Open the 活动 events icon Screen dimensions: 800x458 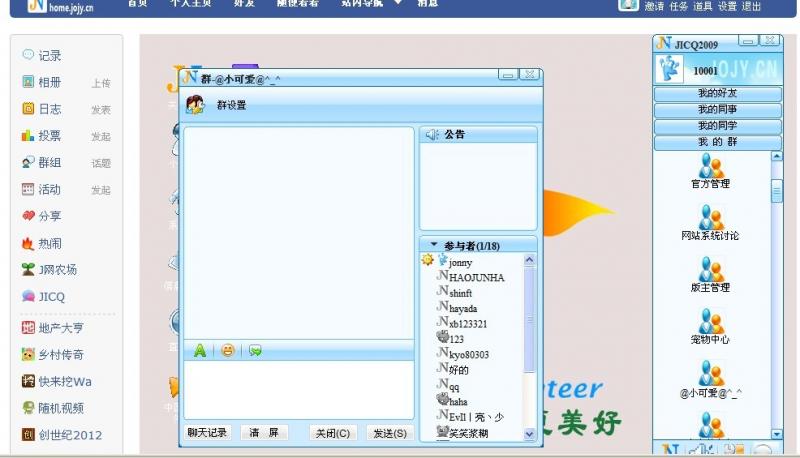[x=28, y=189]
